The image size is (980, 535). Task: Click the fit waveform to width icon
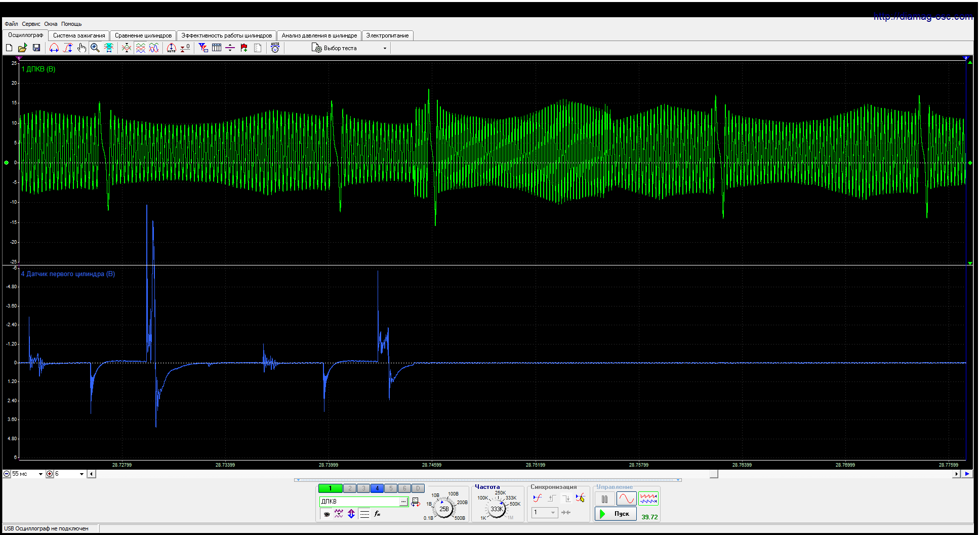[109, 48]
